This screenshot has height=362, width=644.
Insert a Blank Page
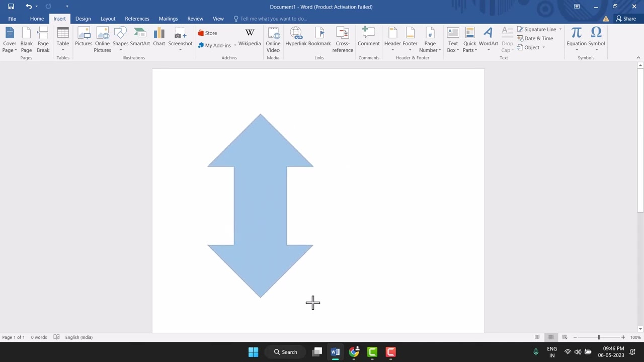(x=26, y=40)
